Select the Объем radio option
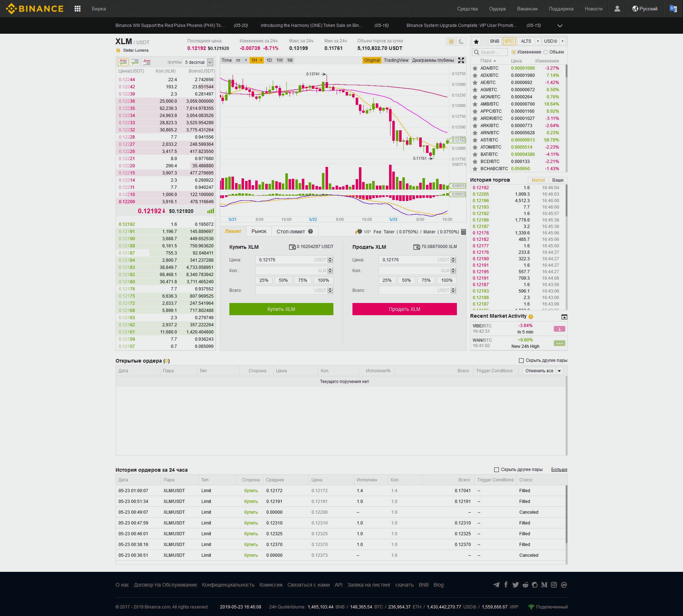This screenshot has width=683, height=616. point(546,52)
